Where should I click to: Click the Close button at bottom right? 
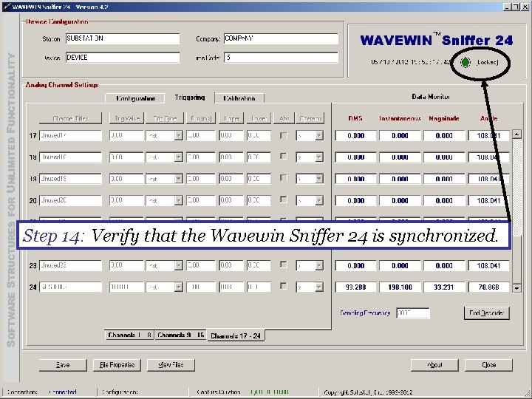[x=488, y=365]
